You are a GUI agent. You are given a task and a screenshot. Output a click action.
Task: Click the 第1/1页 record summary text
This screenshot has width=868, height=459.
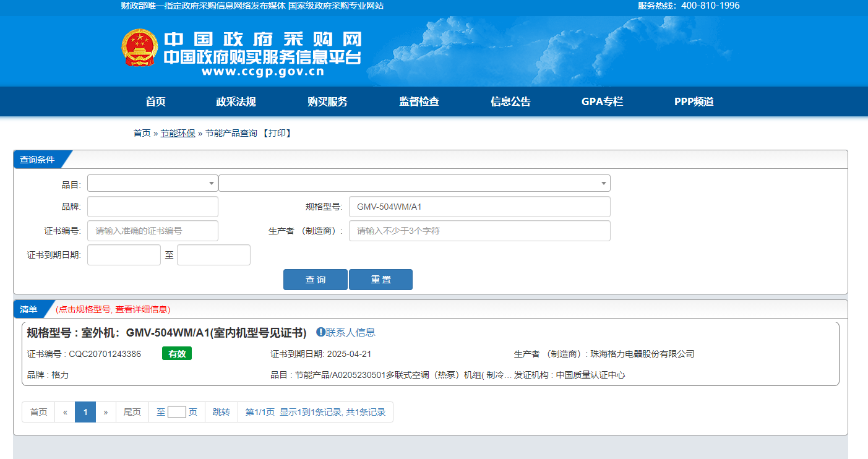316,412
